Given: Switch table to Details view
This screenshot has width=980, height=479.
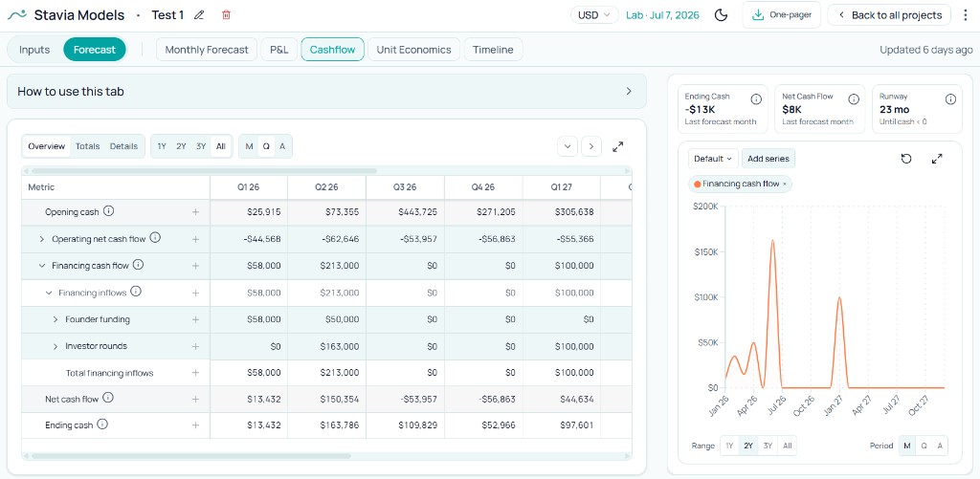Looking at the screenshot, I should click(x=123, y=146).
